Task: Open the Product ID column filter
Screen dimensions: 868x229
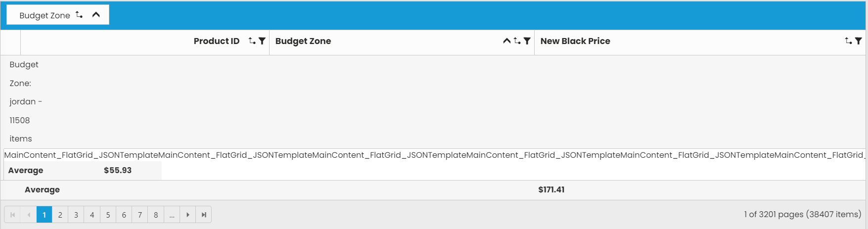Action: [x=262, y=41]
